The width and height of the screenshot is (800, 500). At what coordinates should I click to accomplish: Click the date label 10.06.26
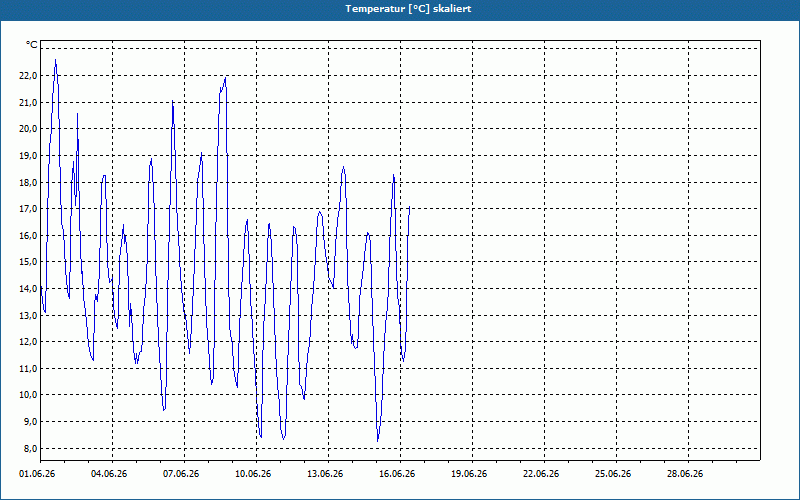[253, 474]
